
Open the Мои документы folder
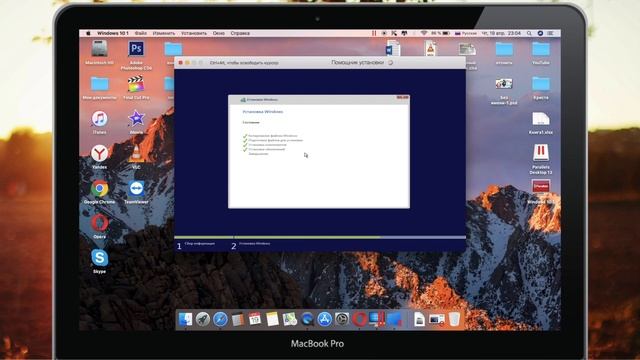click(100, 84)
